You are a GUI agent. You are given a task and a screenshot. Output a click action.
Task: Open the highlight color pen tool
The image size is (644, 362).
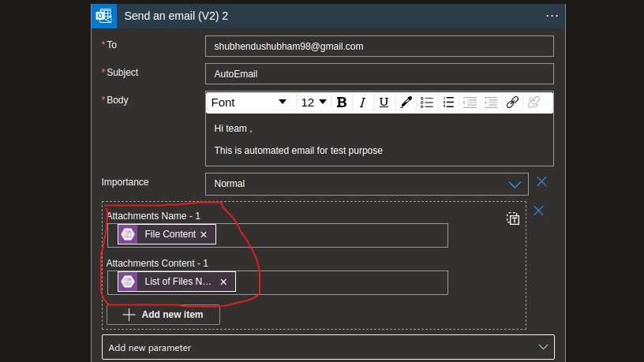[x=406, y=103]
